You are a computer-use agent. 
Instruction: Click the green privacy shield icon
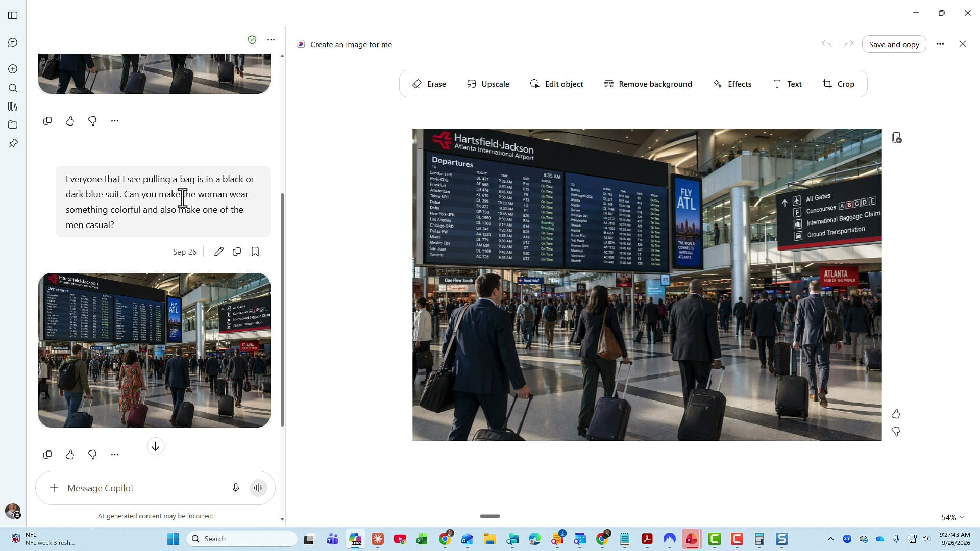(x=252, y=40)
